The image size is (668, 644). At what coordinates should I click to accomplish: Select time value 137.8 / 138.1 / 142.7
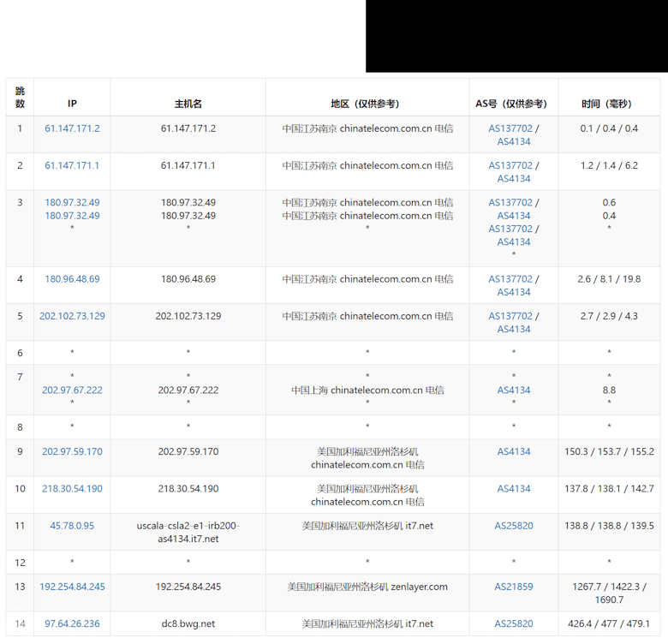(609, 489)
